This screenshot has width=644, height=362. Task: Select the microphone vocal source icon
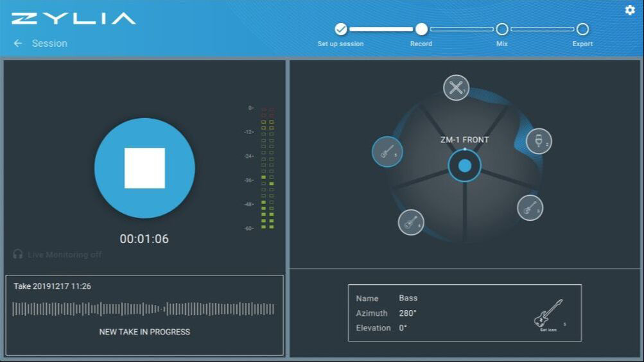coord(539,141)
